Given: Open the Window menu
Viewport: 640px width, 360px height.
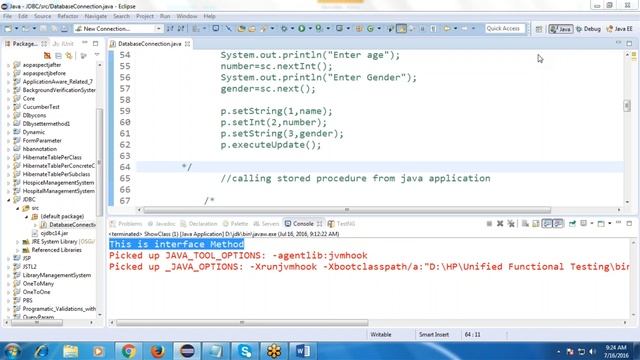Looking at the screenshot, I should 187,16.
